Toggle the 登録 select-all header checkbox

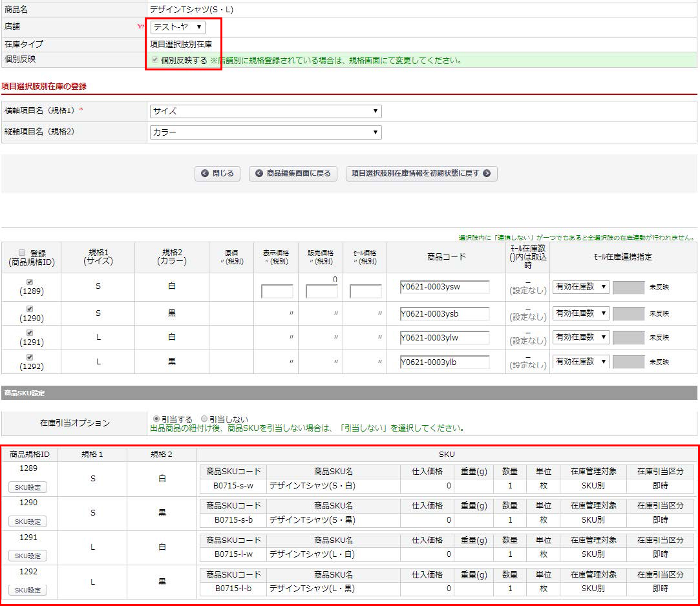[22, 253]
